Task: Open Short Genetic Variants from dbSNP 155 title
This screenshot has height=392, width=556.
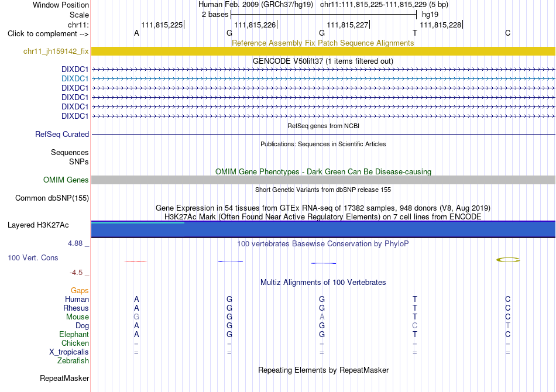Action: (323, 190)
